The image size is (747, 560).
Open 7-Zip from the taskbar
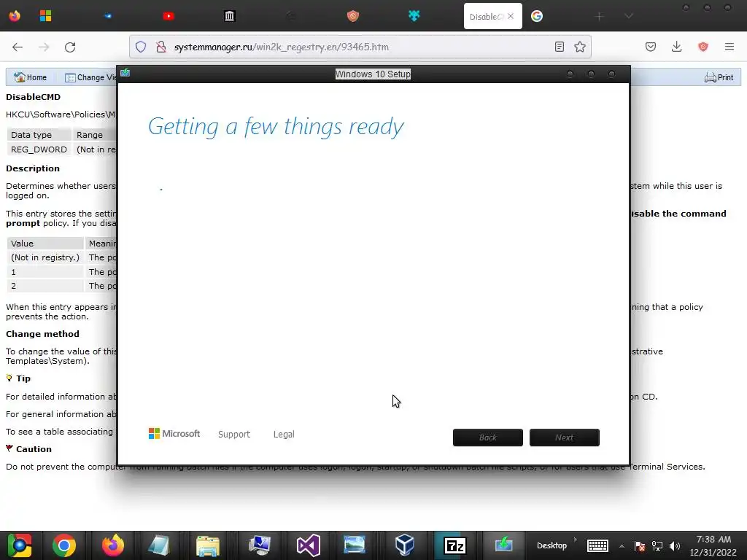(x=454, y=545)
